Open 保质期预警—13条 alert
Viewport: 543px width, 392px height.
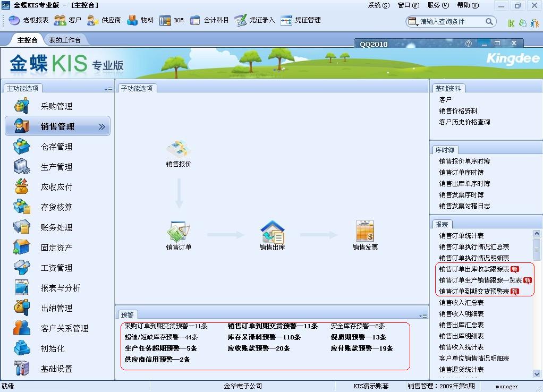[359, 337]
